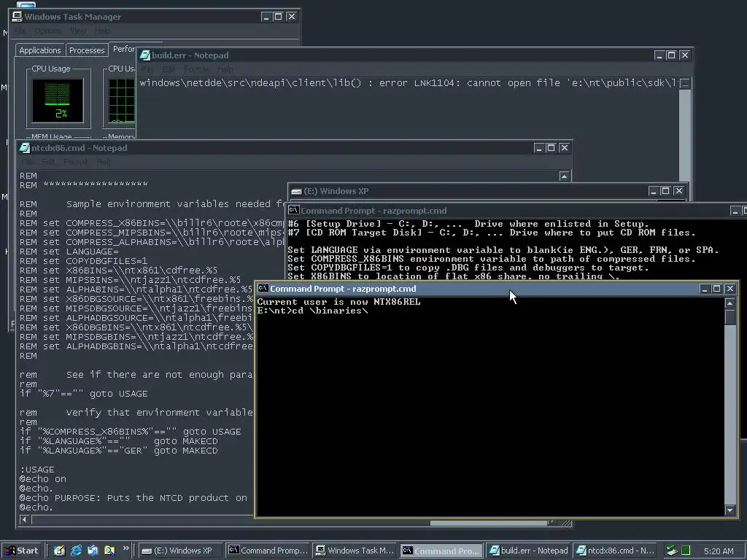Click the Start button on the taskbar
The height and width of the screenshot is (560, 747).
(21, 551)
